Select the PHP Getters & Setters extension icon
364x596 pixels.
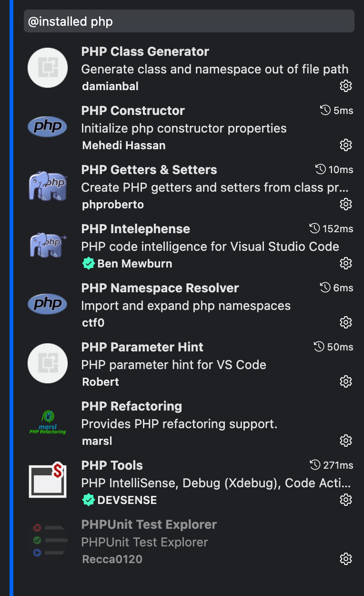[48, 186]
